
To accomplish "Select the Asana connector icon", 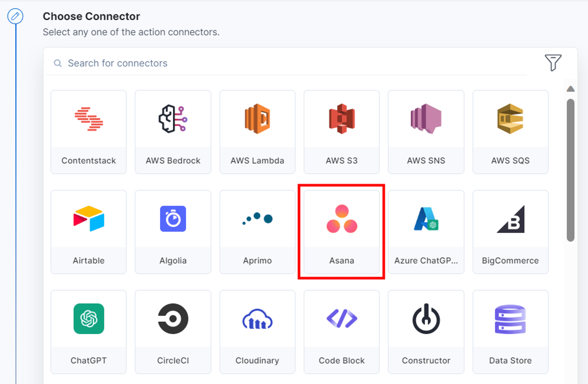I will point(342,219).
